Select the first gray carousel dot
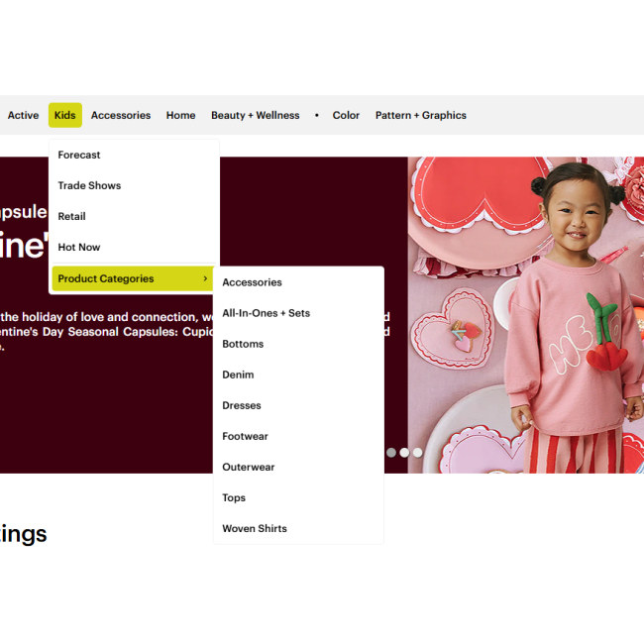Screen dimensions: 644x644 pyautogui.click(x=391, y=452)
